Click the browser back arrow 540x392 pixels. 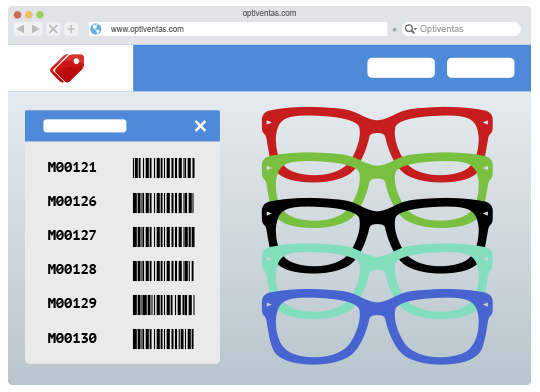[21, 29]
